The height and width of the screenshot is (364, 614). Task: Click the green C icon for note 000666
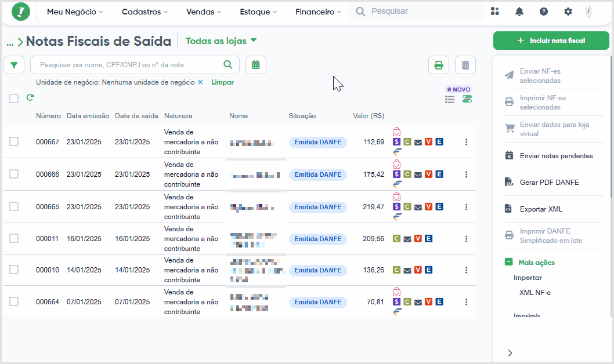tap(407, 174)
